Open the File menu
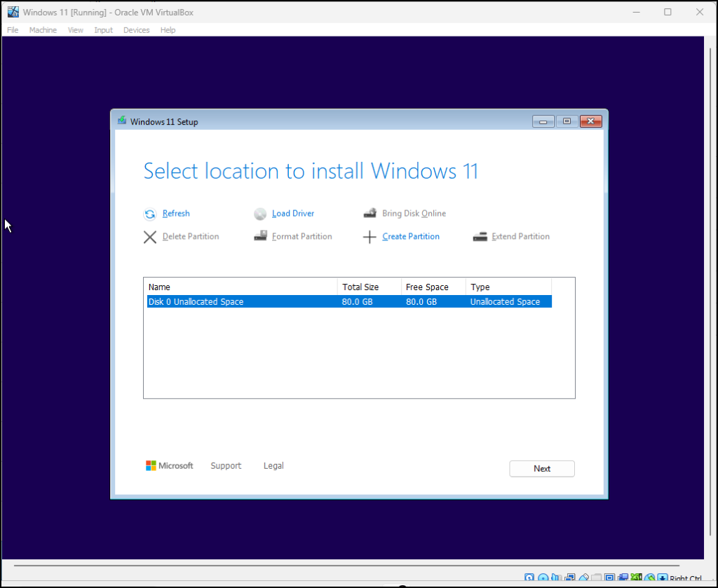This screenshot has width=718, height=588. pos(13,30)
